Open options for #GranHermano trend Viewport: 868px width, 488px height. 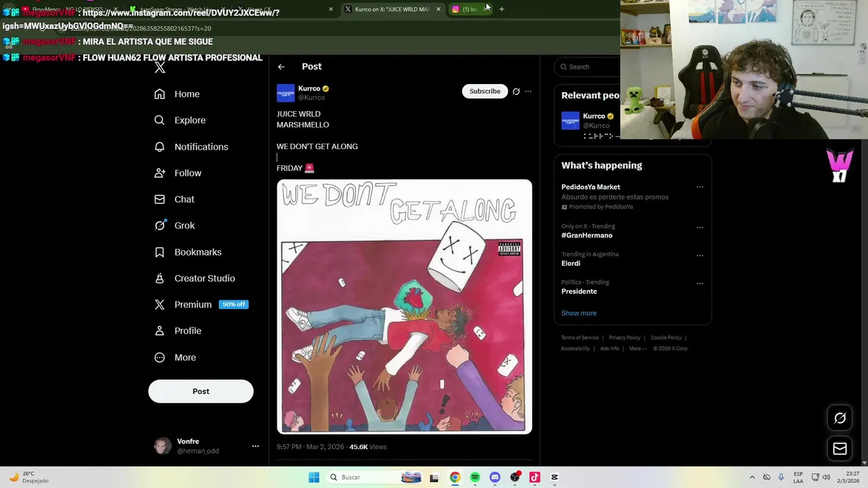700,227
